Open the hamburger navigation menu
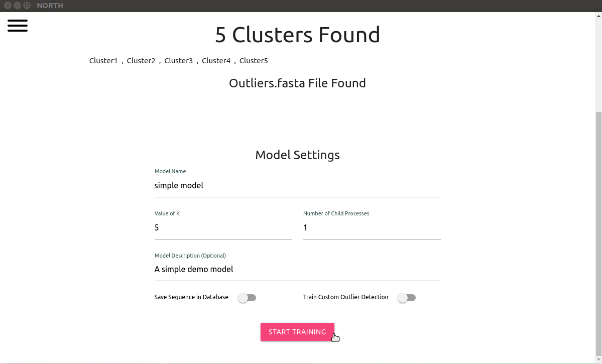Viewport: 602px width, 364px height. coord(17,25)
